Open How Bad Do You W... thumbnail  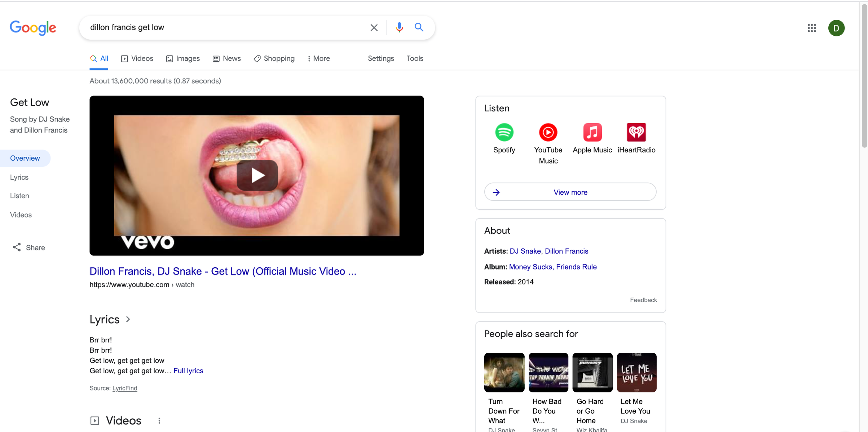(x=548, y=372)
